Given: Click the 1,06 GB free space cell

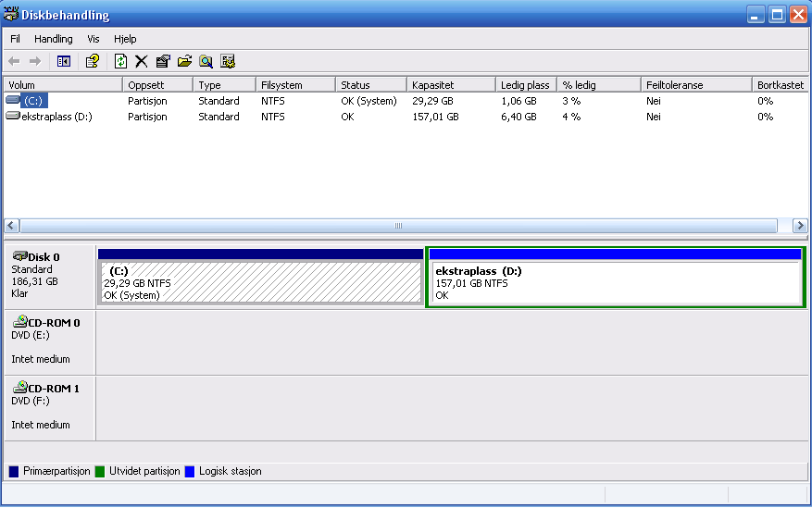Looking at the screenshot, I should 518,101.
